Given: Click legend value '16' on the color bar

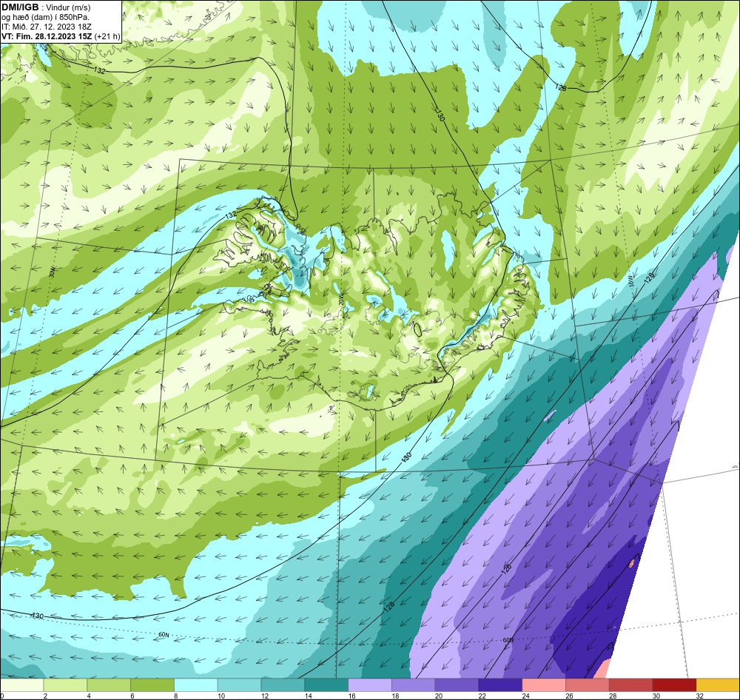Looking at the screenshot, I should tap(351, 696).
